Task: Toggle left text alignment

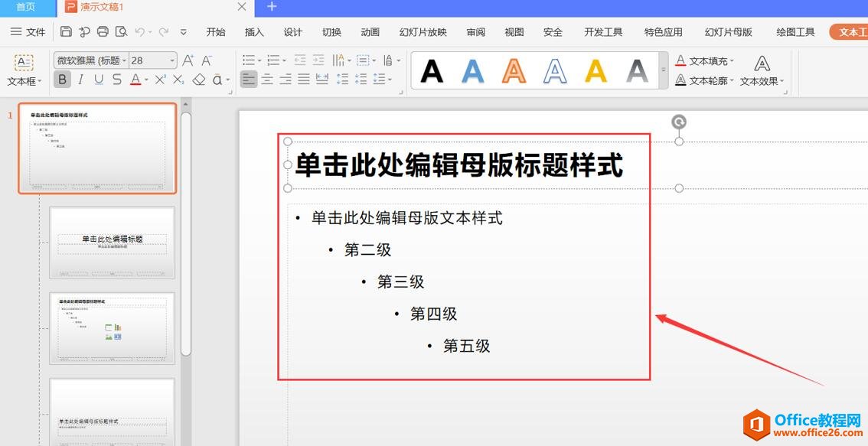Action: point(249,79)
